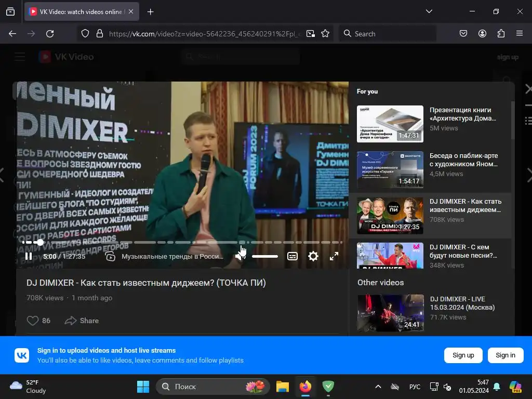Screen dimensions: 532x399
Task: Open the Extensions puzzle icon
Action: pyautogui.click(x=501, y=34)
